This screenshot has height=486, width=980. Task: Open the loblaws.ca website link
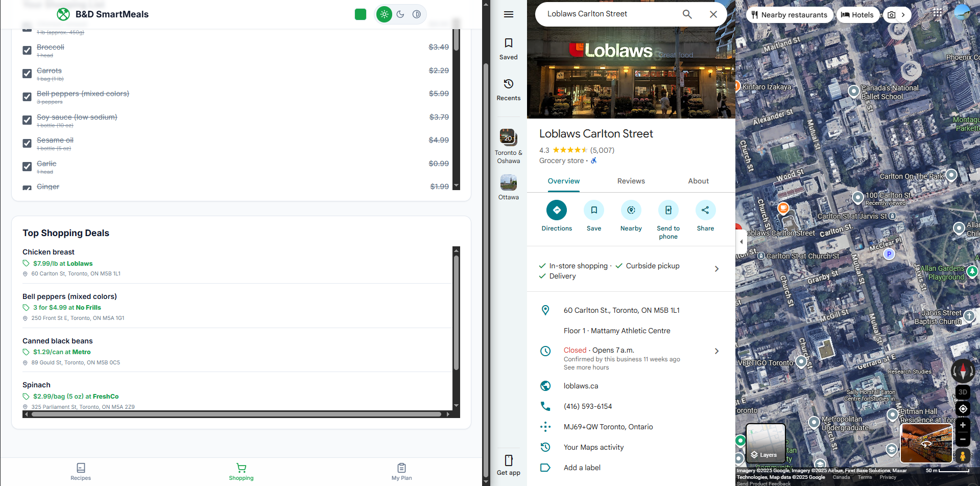(x=581, y=386)
